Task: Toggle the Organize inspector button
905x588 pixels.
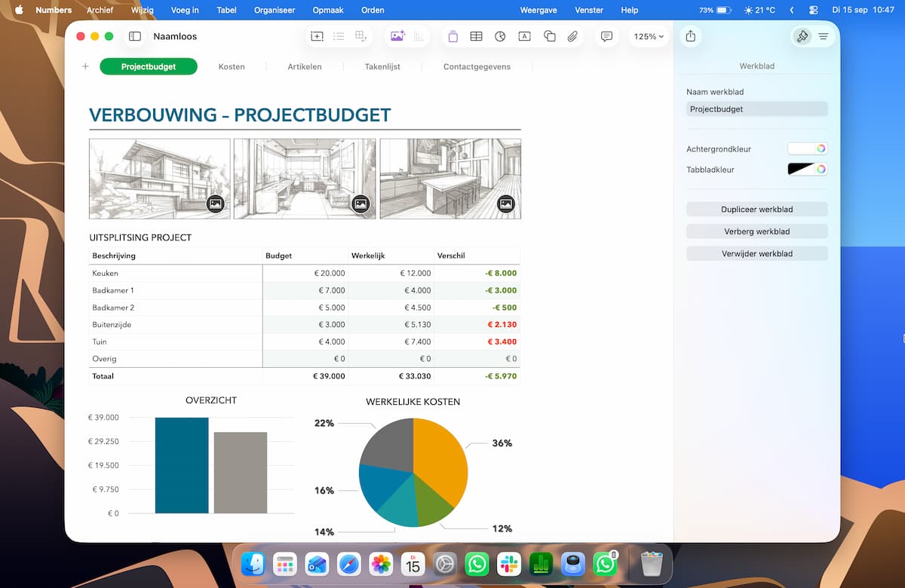Action: pyautogui.click(x=823, y=36)
